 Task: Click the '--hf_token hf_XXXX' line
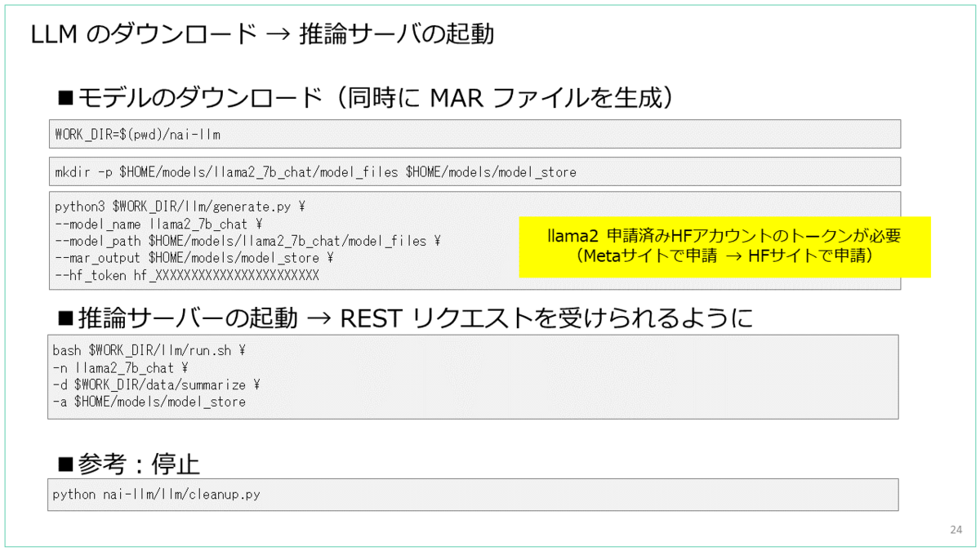tap(186, 275)
